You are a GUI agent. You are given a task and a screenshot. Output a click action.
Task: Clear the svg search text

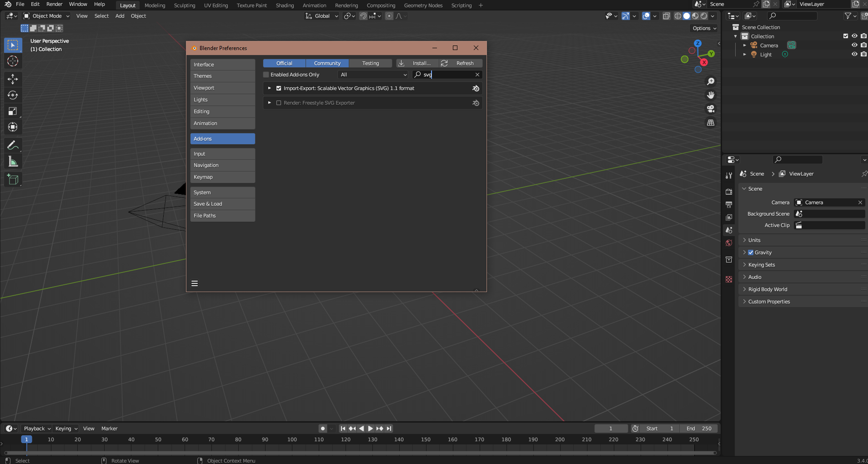point(477,75)
